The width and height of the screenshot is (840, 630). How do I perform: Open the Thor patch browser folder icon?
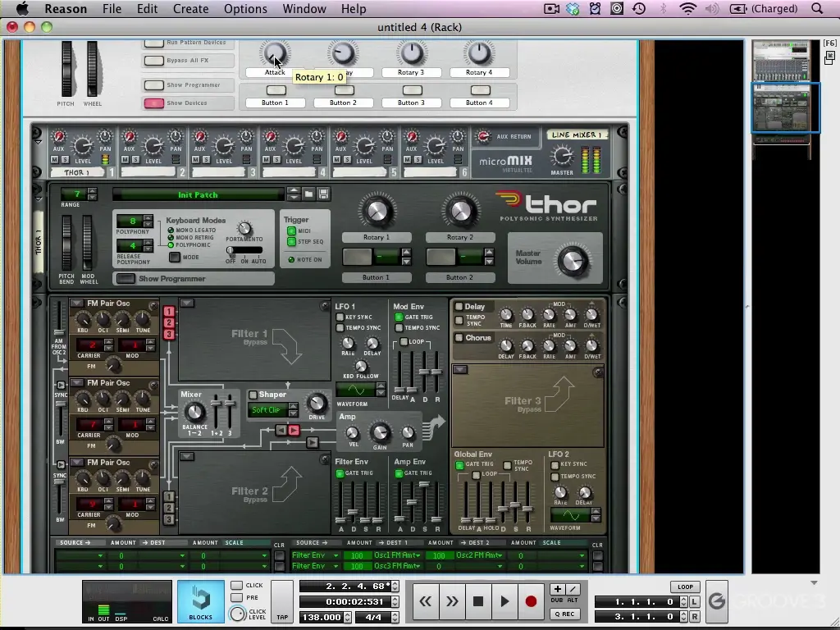308,194
